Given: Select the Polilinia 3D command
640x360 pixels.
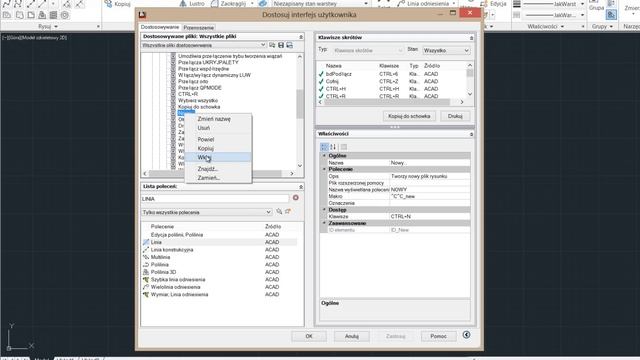Looking at the screenshot, I should click(219, 272).
